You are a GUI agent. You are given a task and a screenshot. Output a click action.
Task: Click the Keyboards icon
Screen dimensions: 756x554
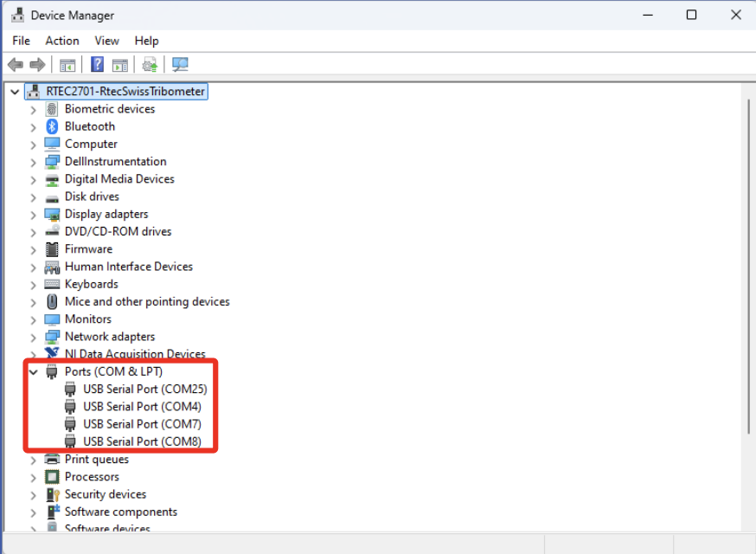(52, 284)
